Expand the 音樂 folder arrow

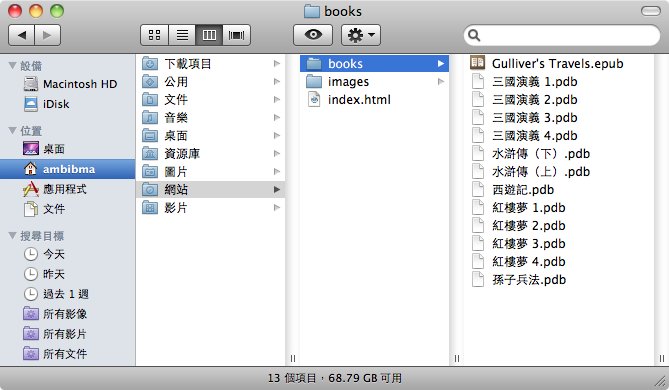277,117
